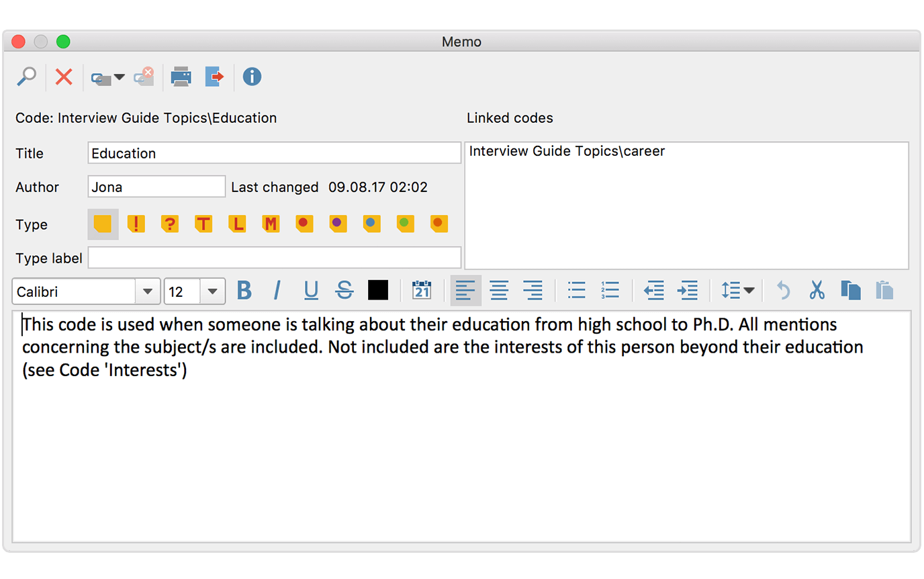This screenshot has height=579, width=924.
Task: Click the 'Linked codes' heading
Action: (x=510, y=118)
